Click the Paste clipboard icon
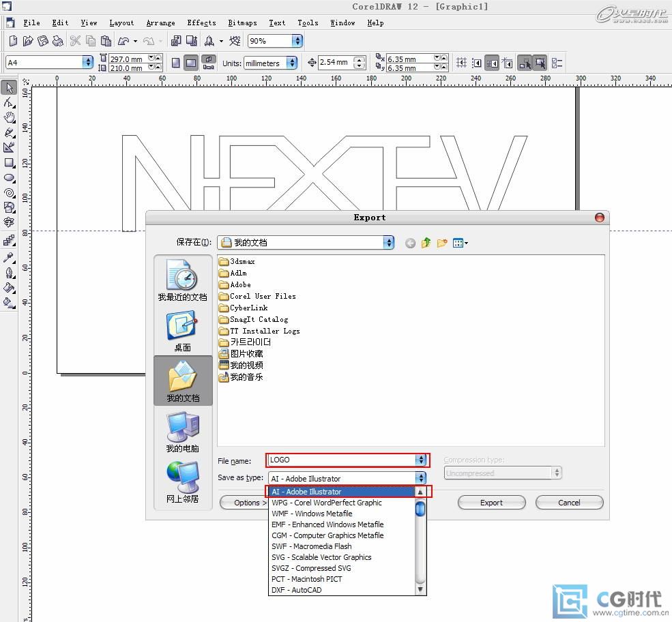Screen dimensions: 672x622 (x=106, y=41)
